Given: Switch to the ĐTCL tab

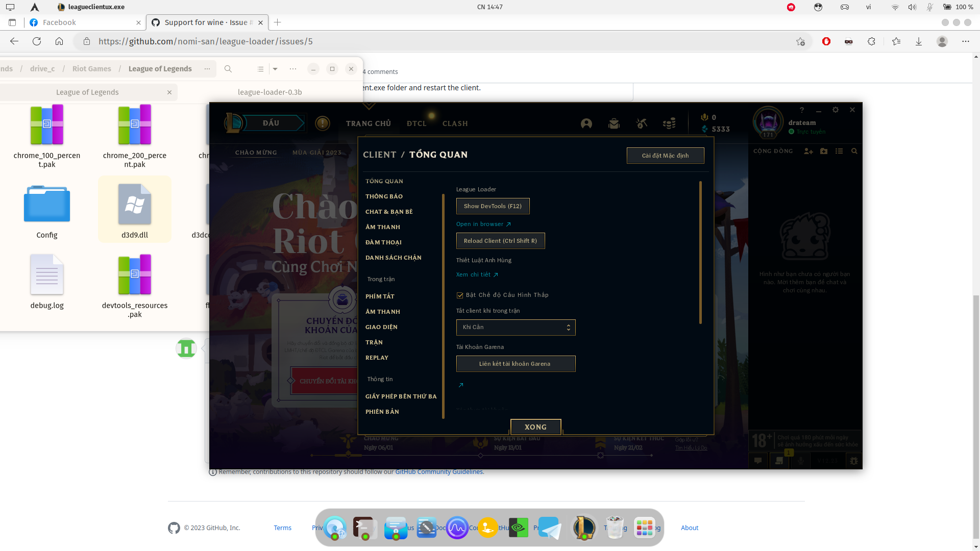Looking at the screenshot, I should 416,123.
